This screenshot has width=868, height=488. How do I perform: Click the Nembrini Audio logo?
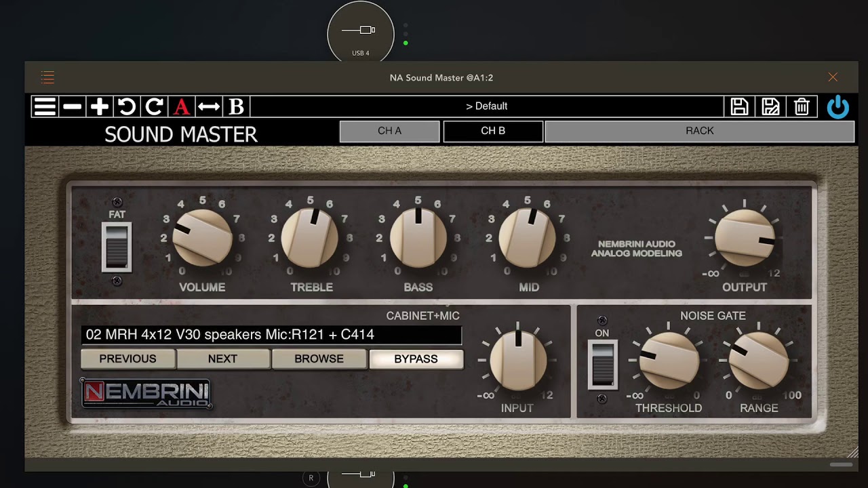(146, 393)
